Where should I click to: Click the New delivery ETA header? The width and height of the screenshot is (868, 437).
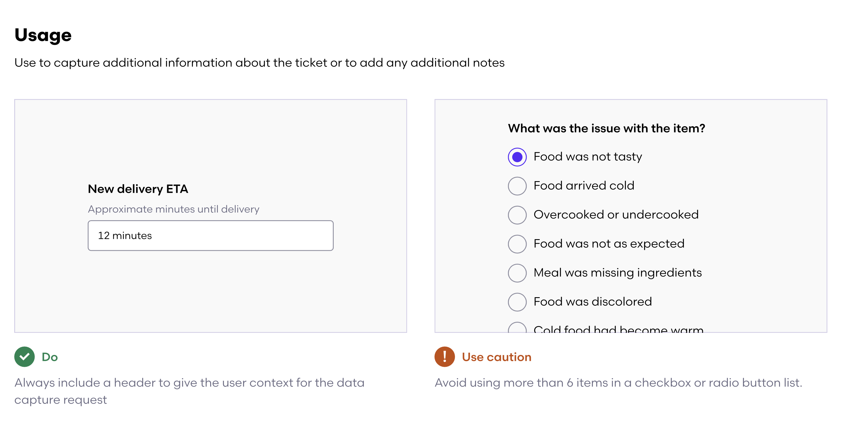click(x=138, y=189)
